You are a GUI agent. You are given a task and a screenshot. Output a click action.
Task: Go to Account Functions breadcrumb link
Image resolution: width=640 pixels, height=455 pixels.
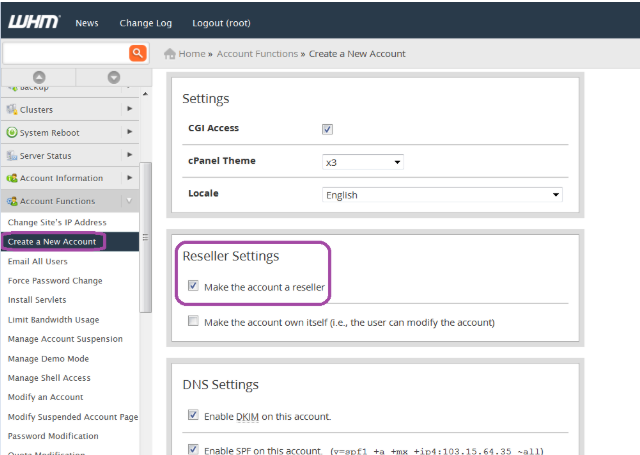[x=257, y=53]
